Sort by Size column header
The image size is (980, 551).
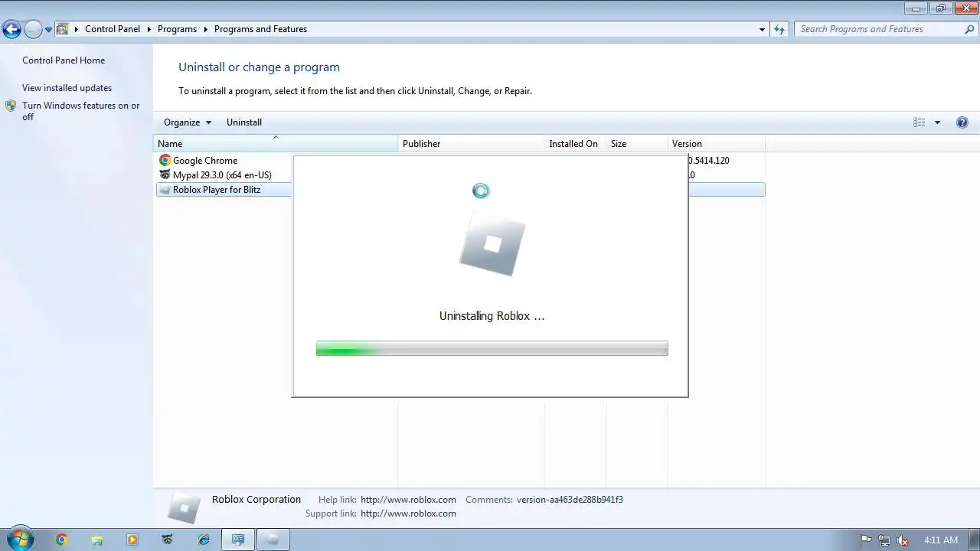pyautogui.click(x=636, y=144)
